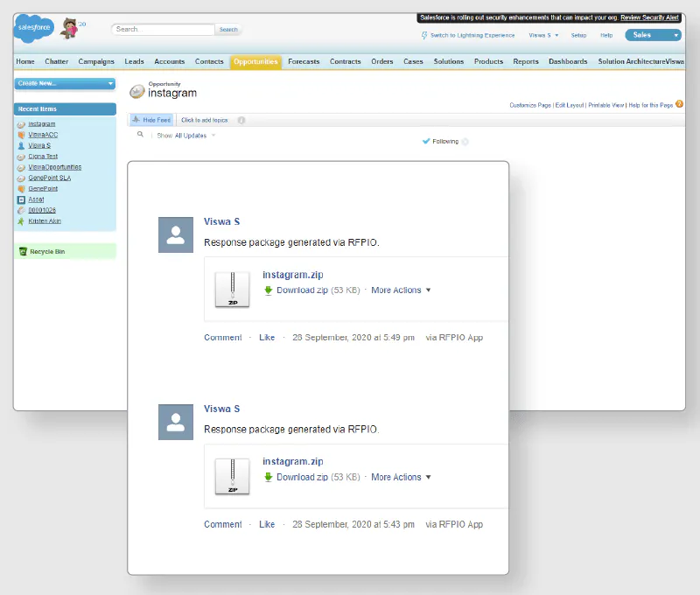The height and width of the screenshot is (595, 700).
Task: Click icon beside Ciona Test recent item
Action: [21, 157]
